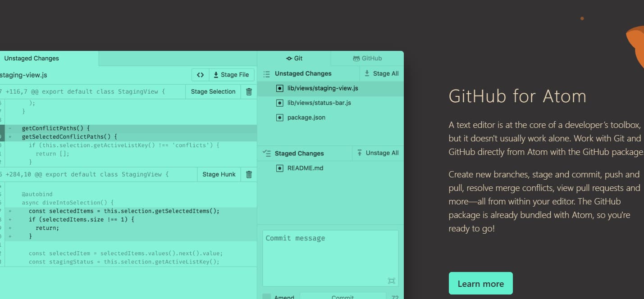Image resolution: width=644 pixels, height=299 pixels.
Task: Focus the Commit message text box
Action: tap(330, 258)
